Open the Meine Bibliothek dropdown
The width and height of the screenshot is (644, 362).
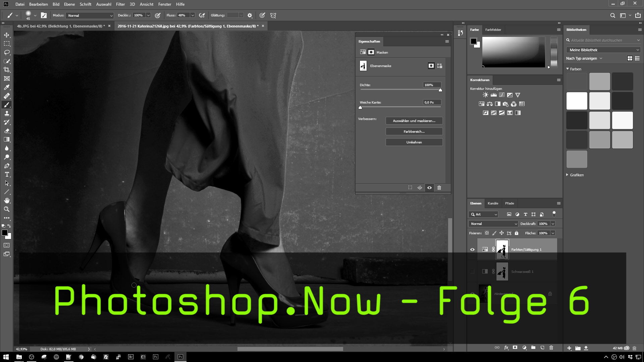[x=603, y=50]
